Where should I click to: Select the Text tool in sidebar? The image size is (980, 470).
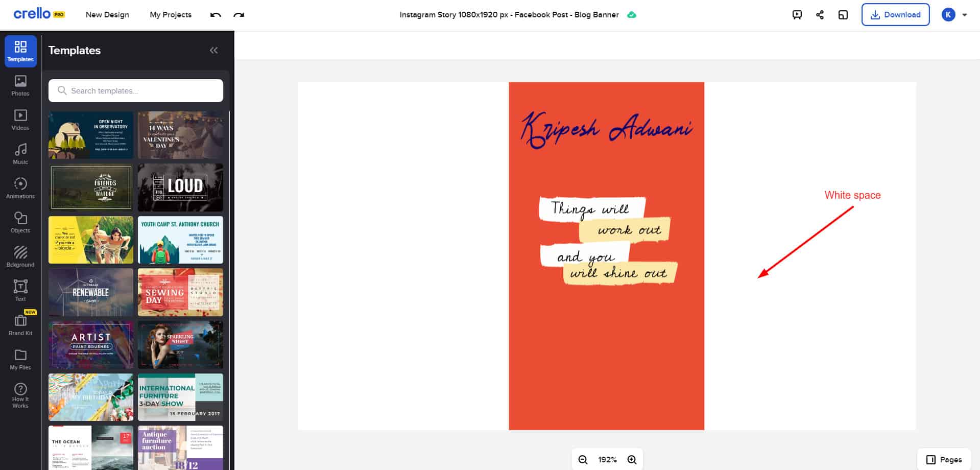[20, 291]
